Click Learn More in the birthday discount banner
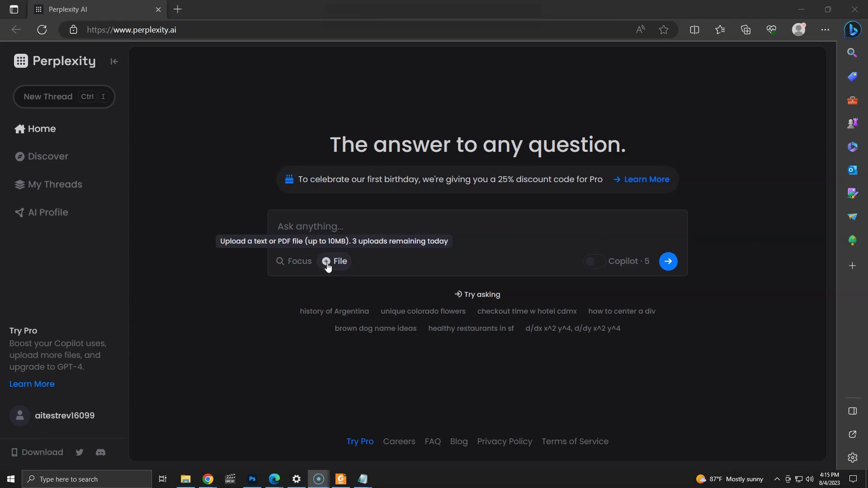Image resolution: width=868 pixels, height=488 pixels. tap(646, 179)
